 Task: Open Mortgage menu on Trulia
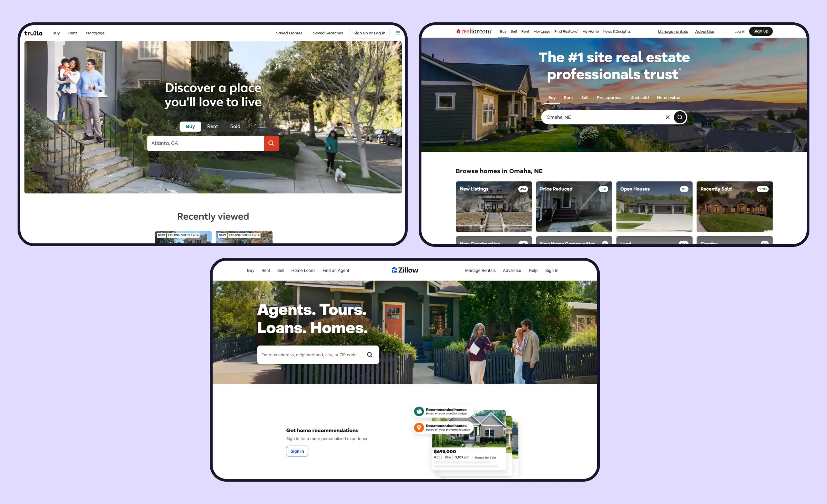click(94, 33)
